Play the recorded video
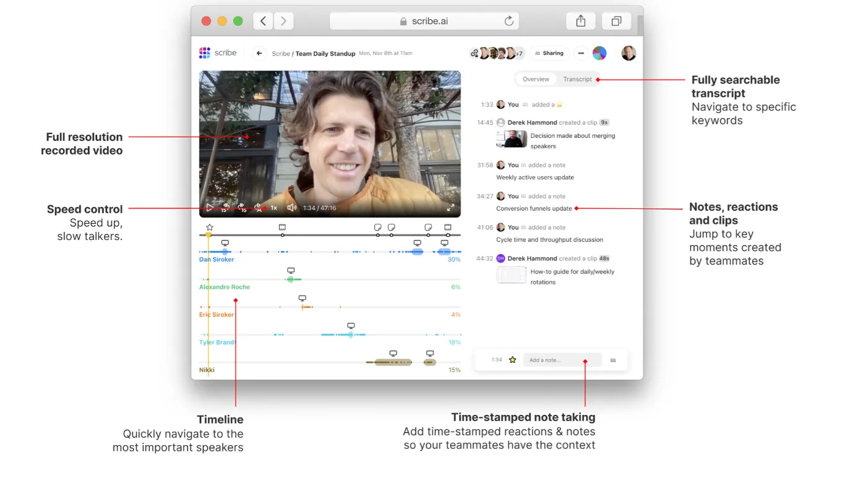868x486 pixels. [210, 208]
